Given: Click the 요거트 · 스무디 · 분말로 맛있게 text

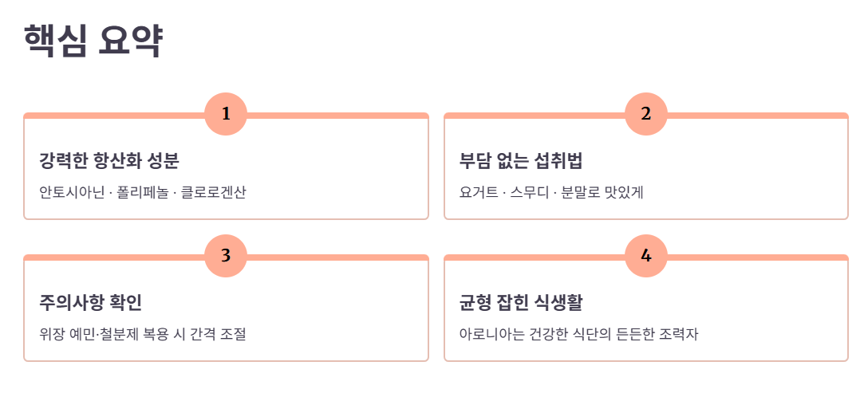Looking at the screenshot, I should click(551, 193).
